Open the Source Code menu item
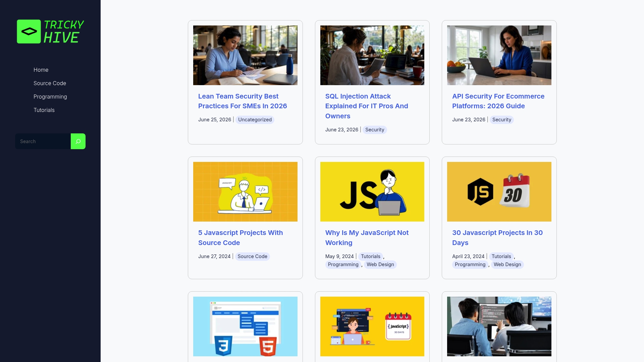Image resolution: width=644 pixels, height=362 pixels. click(50, 83)
